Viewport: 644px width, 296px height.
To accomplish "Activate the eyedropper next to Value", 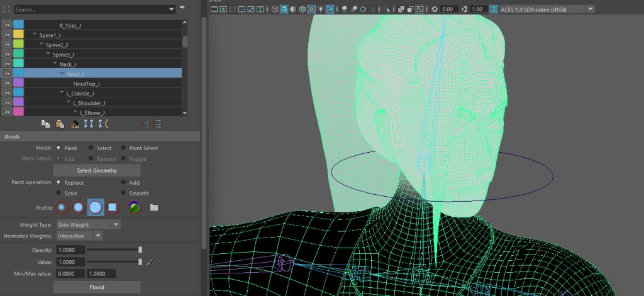I will tap(150, 261).
